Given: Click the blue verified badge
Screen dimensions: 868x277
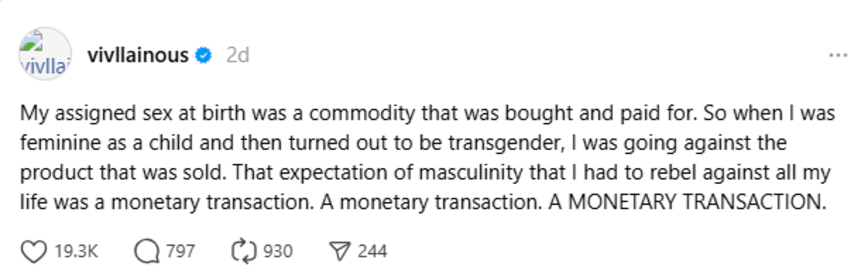Looking at the screenshot, I should click(x=204, y=55).
